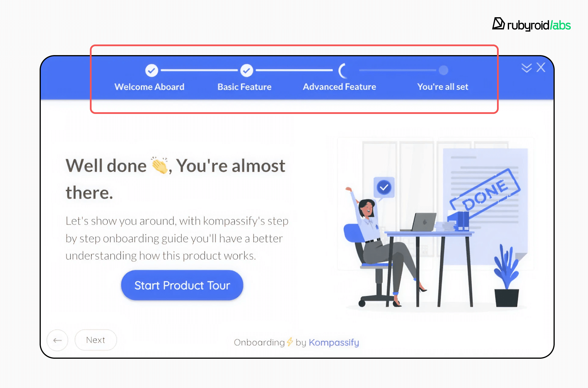The height and width of the screenshot is (388, 588).
Task: Click progress line between Basic and Advanced
Action: pyautogui.click(x=294, y=70)
